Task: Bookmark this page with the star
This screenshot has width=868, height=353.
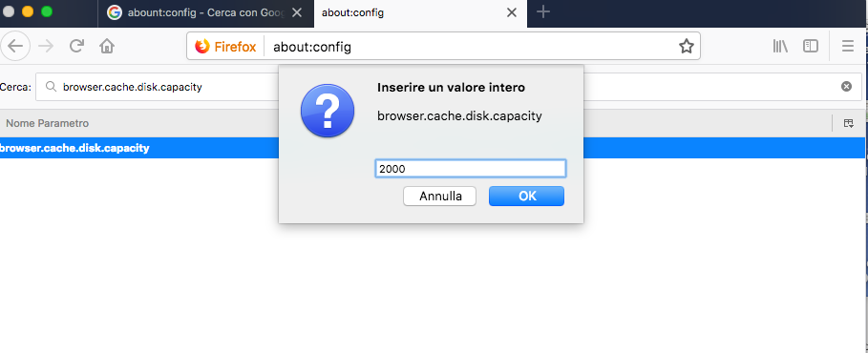Action: (687, 47)
